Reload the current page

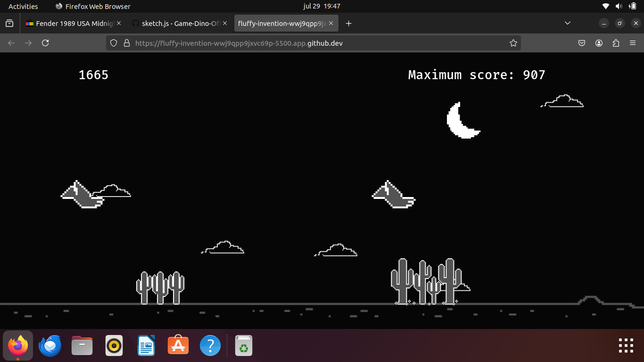(45, 43)
